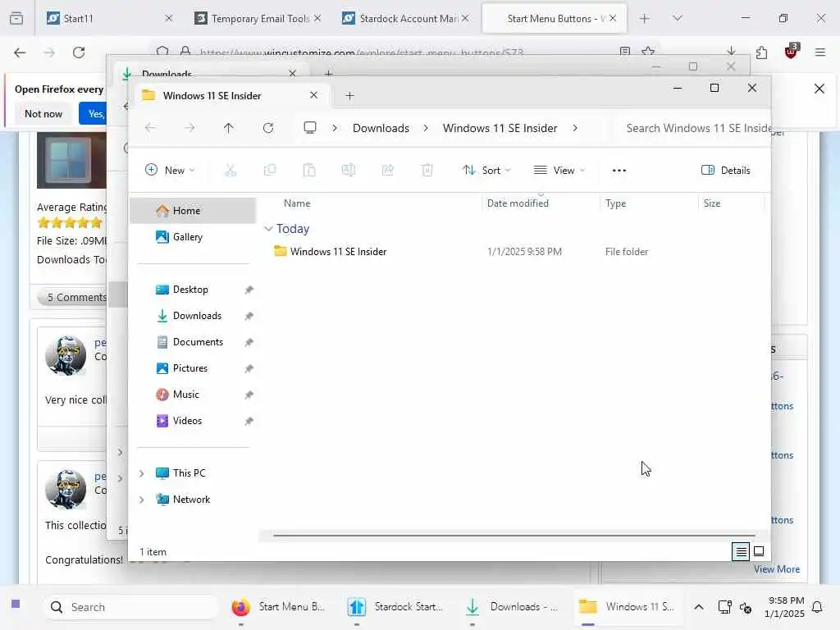Viewport: 840px width, 630px height.
Task: Reload the page in Firefox
Action: 79,52
